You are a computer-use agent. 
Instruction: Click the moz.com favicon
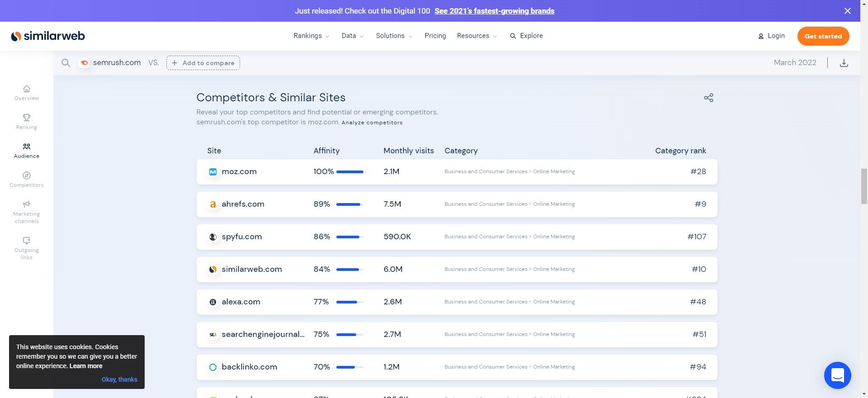(x=213, y=172)
